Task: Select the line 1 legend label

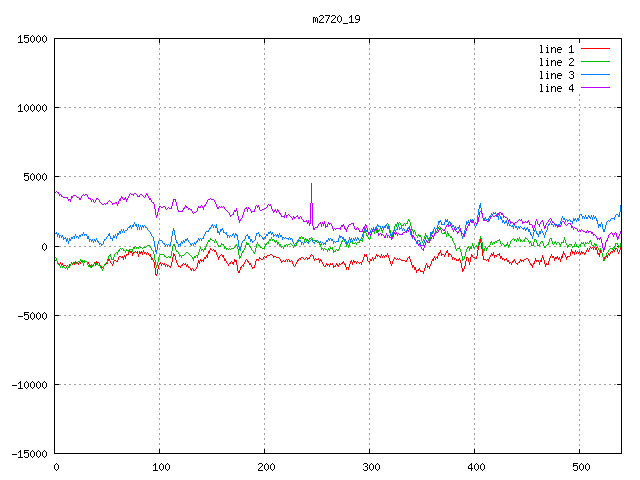Action: 556,49
